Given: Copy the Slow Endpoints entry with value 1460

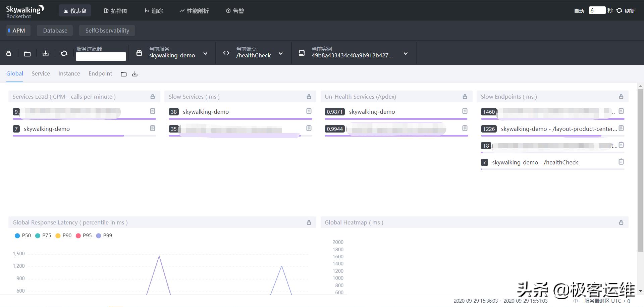Looking at the screenshot, I should coord(621,111).
